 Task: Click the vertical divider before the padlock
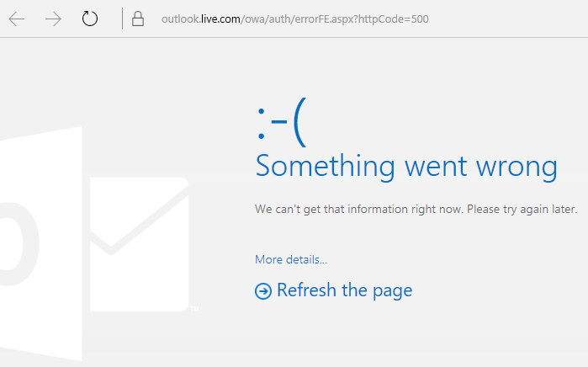[122, 19]
